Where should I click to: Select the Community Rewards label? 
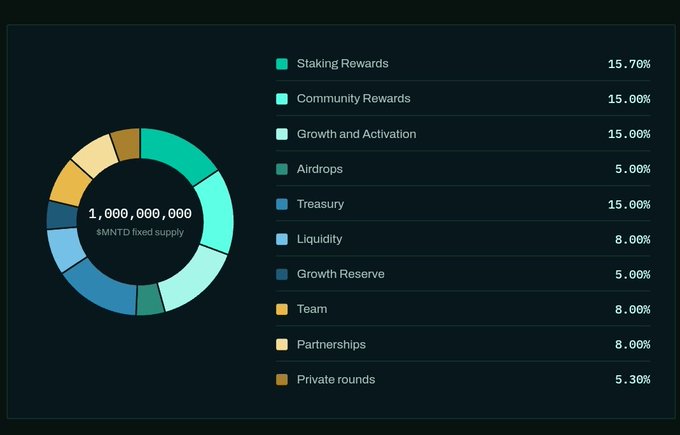[x=353, y=99]
